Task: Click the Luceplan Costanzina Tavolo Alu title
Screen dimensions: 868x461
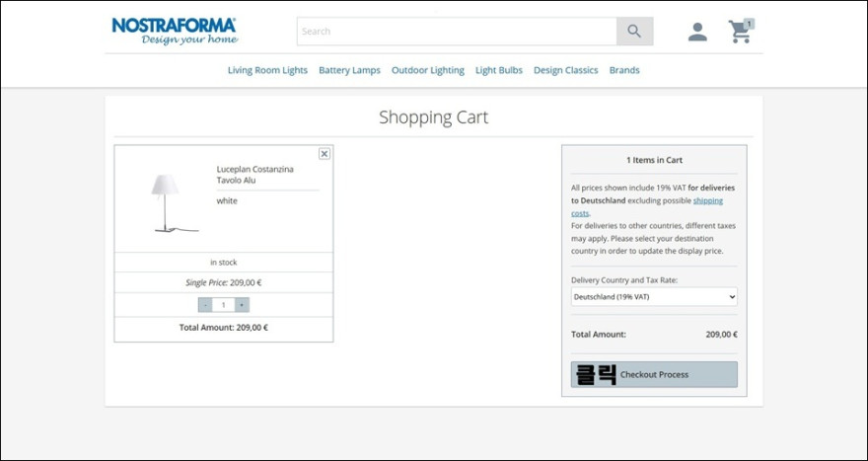Action: click(x=255, y=175)
